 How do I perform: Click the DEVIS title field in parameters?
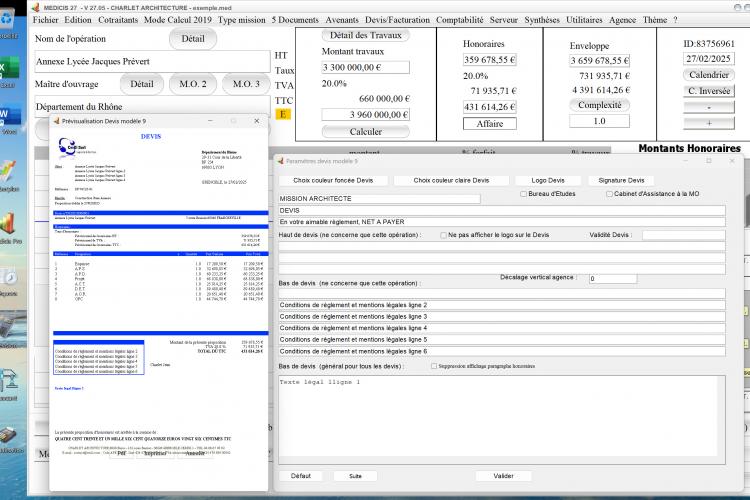pos(502,211)
